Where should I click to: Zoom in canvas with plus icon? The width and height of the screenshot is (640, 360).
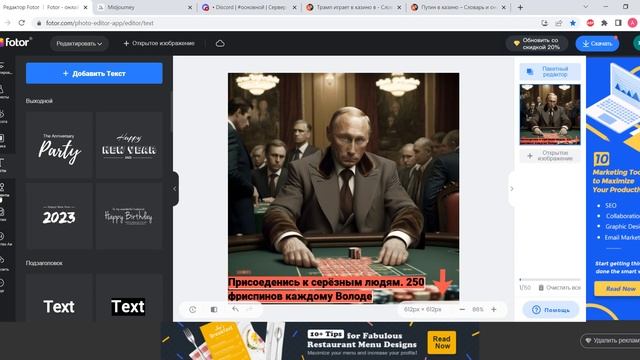(493, 309)
